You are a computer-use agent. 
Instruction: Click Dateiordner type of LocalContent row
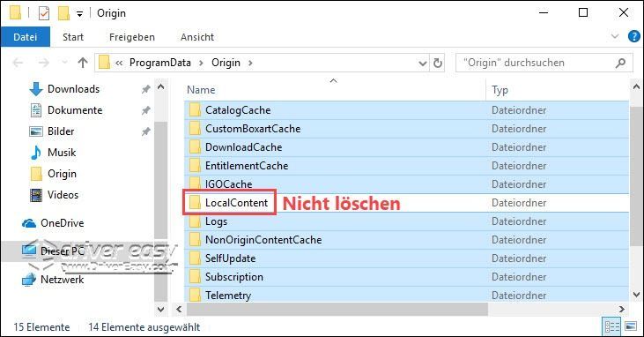click(x=519, y=203)
